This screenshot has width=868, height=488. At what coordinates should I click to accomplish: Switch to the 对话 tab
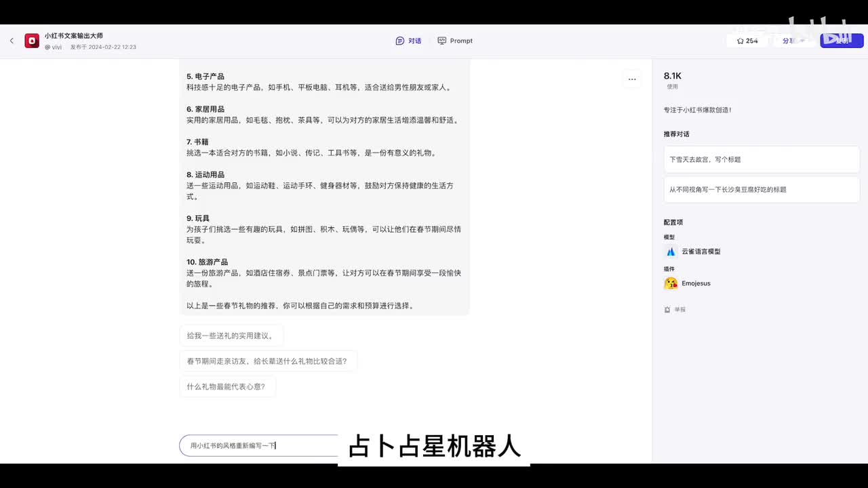(x=408, y=41)
